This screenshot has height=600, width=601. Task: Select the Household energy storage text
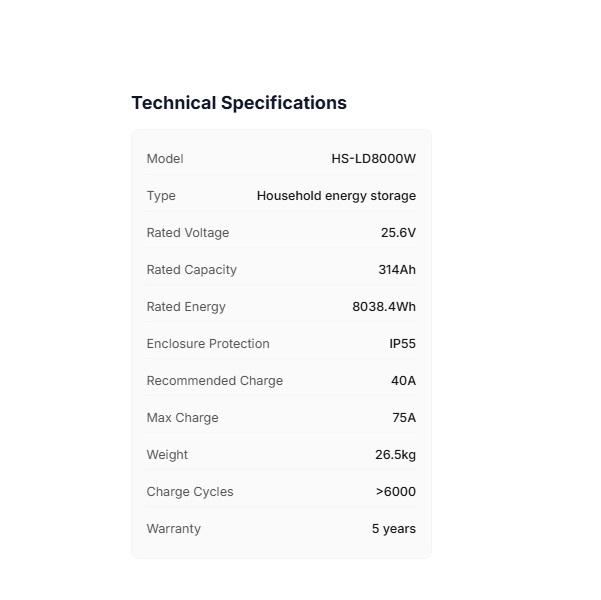point(336,196)
